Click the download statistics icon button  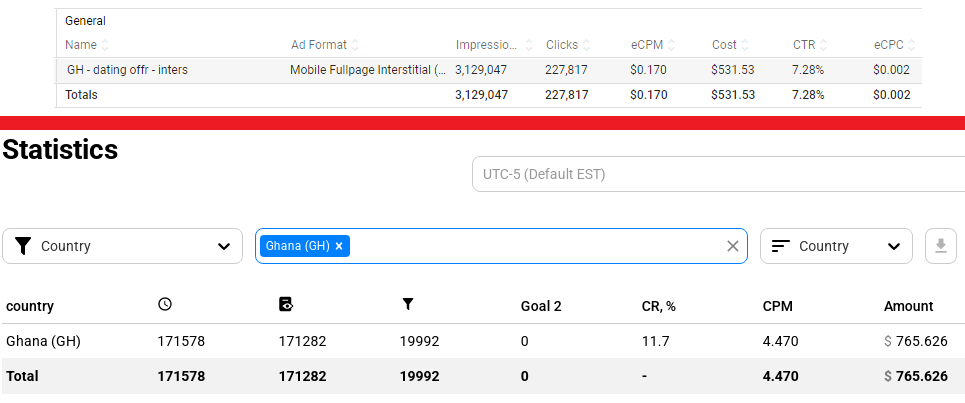coord(940,246)
